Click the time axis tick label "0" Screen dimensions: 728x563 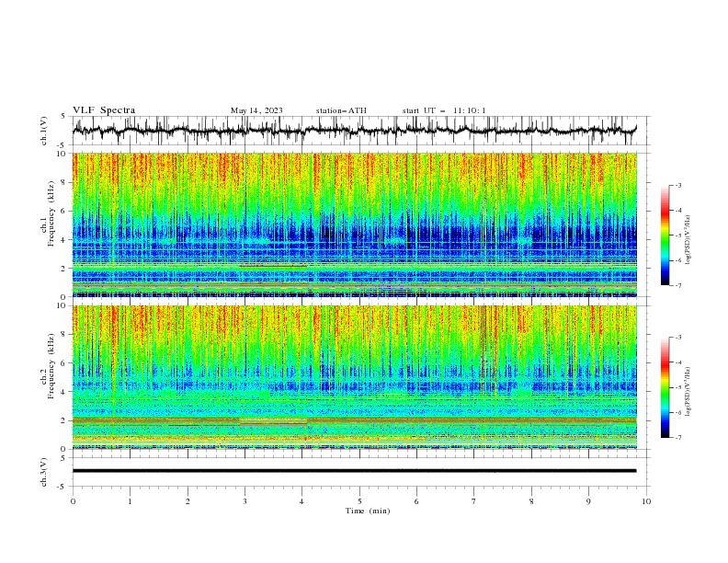point(73,501)
